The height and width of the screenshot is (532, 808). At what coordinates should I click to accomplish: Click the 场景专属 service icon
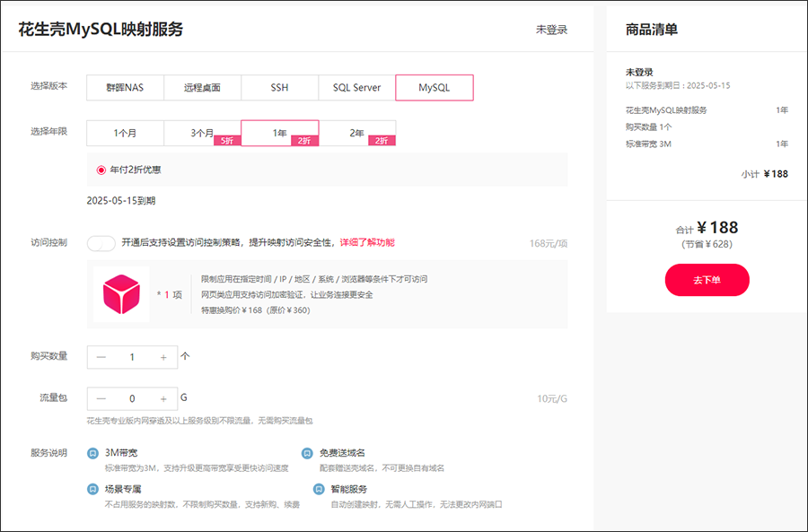pos(92,489)
